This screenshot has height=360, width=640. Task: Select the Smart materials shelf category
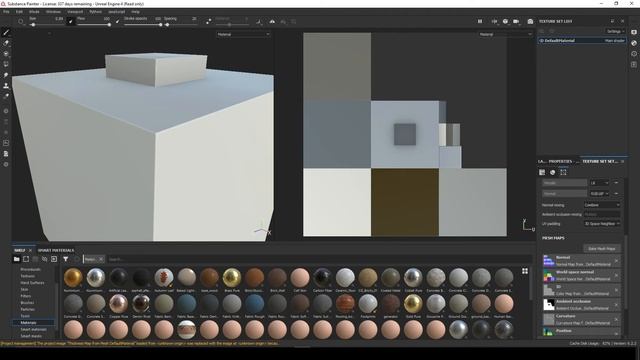tap(33, 329)
